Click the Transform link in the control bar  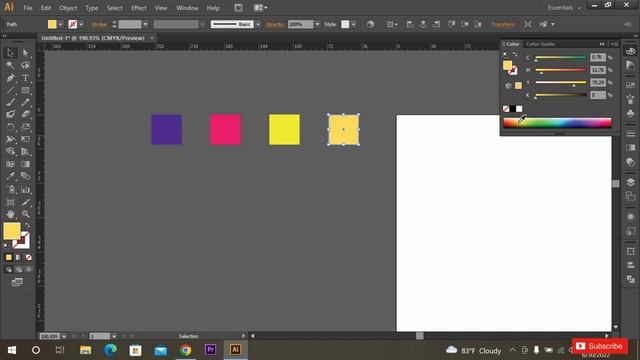503,24
